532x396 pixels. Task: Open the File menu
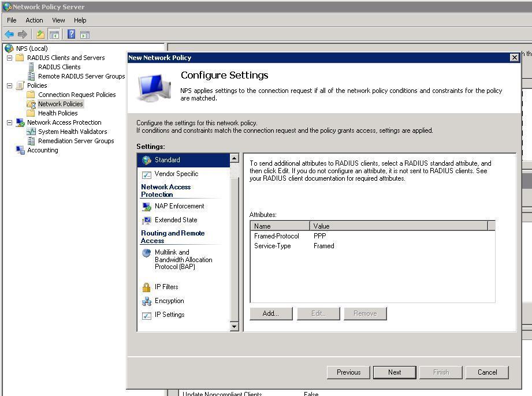coord(12,20)
